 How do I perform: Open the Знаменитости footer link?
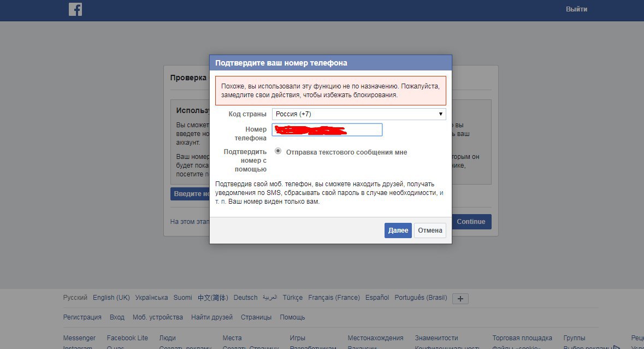(x=436, y=338)
